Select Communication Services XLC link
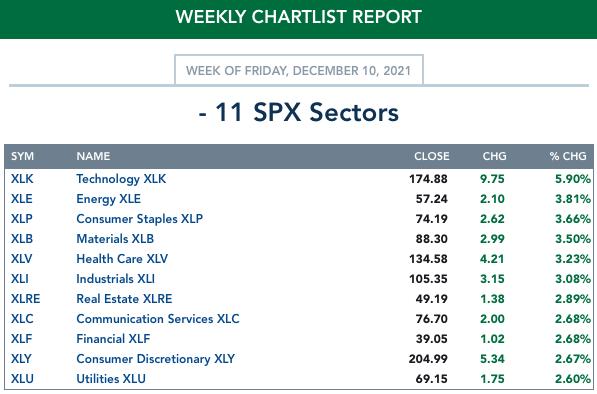Viewport: 597px width, 394px height. 158,319
